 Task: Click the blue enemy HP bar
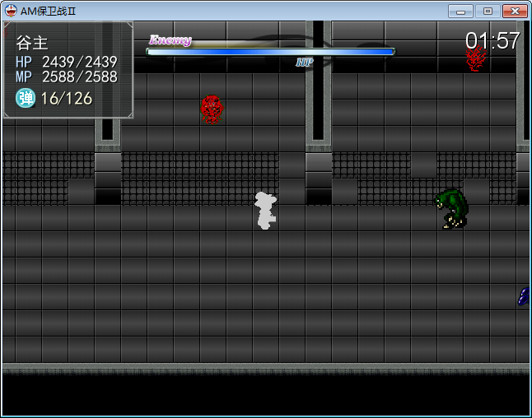tap(271, 52)
